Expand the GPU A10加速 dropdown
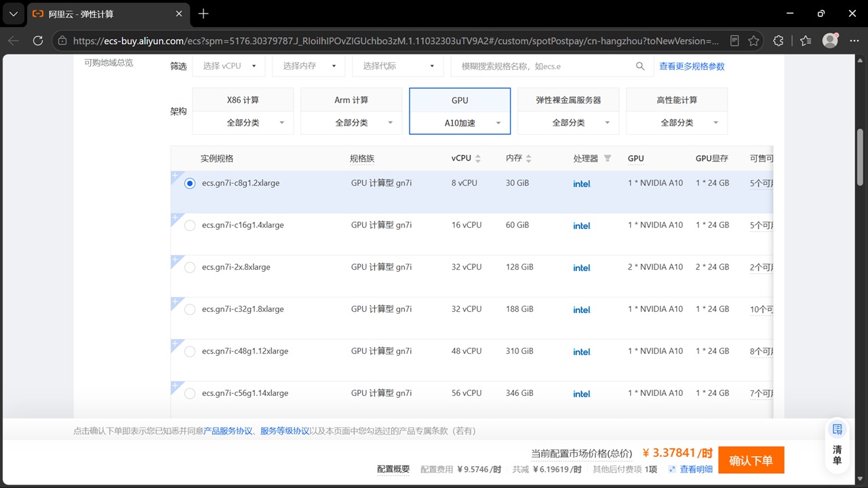Screen dimensions: 868x488 460,123
